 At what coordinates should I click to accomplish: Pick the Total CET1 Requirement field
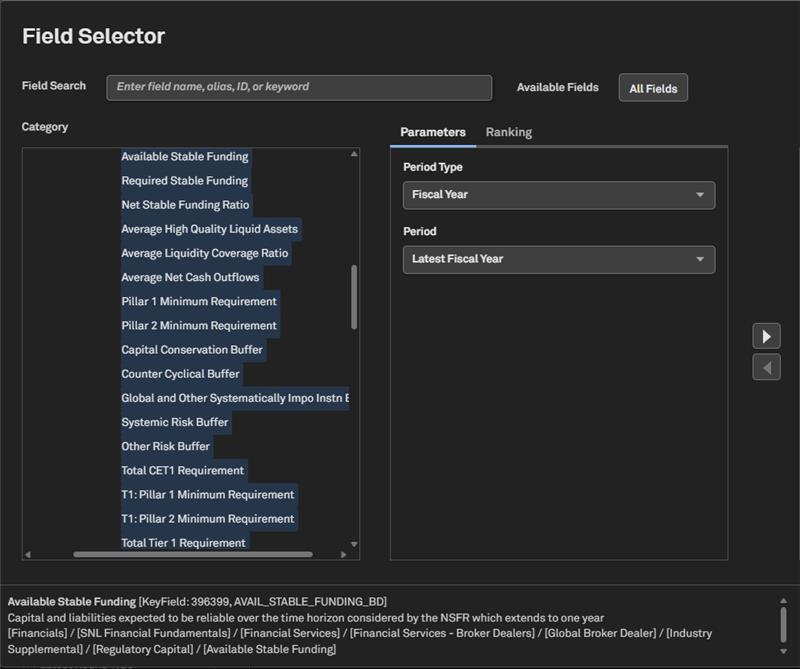[182, 470]
